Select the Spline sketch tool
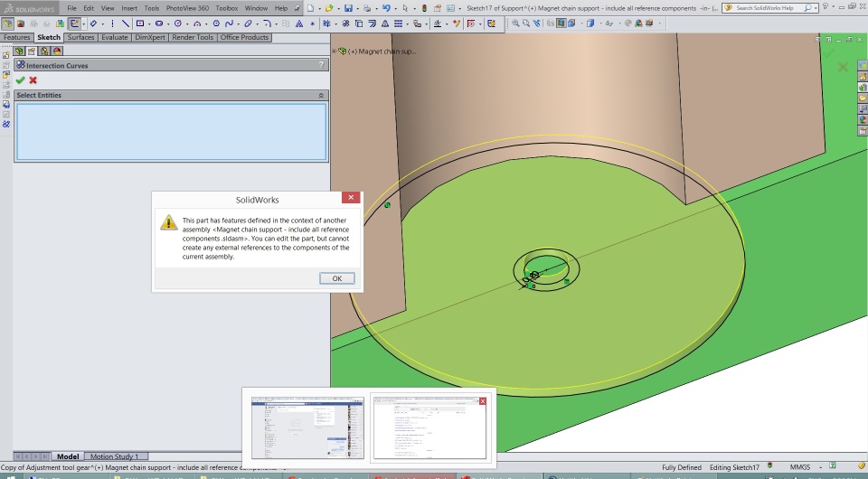Image resolution: width=868 pixels, height=479 pixels. pos(229,23)
